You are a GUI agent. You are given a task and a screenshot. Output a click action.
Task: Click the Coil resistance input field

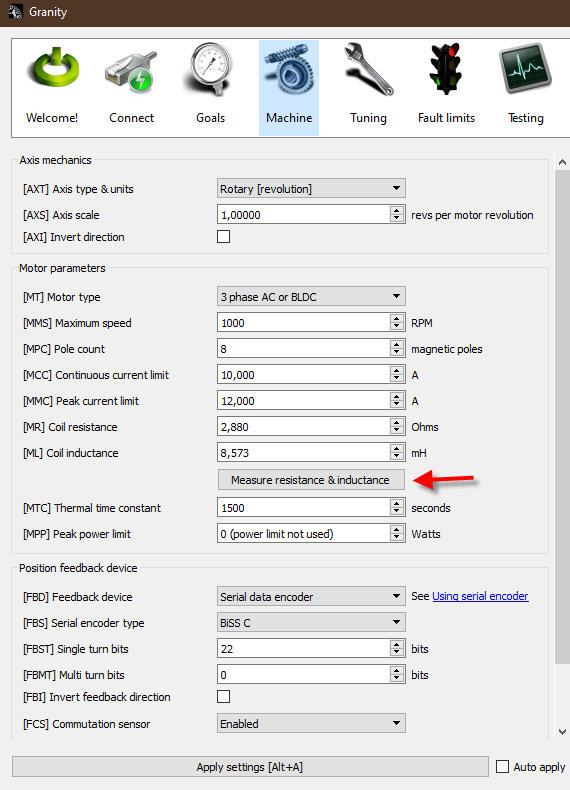click(x=303, y=427)
